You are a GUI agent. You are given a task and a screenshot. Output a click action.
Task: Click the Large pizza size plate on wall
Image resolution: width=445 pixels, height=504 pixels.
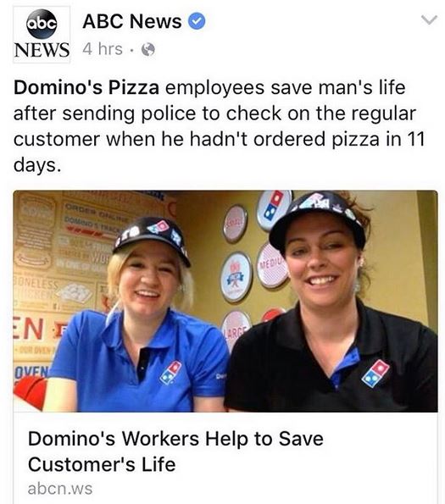pyautogui.click(x=236, y=327)
